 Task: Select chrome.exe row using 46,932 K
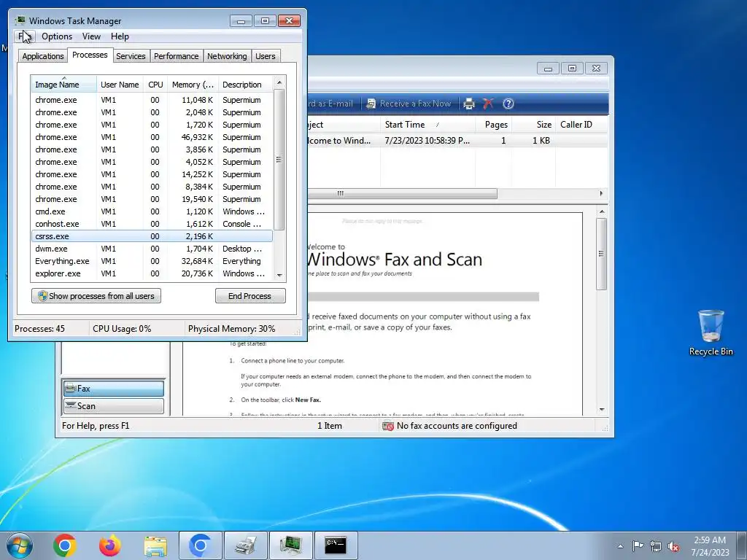pyautogui.click(x=152, y=137)
